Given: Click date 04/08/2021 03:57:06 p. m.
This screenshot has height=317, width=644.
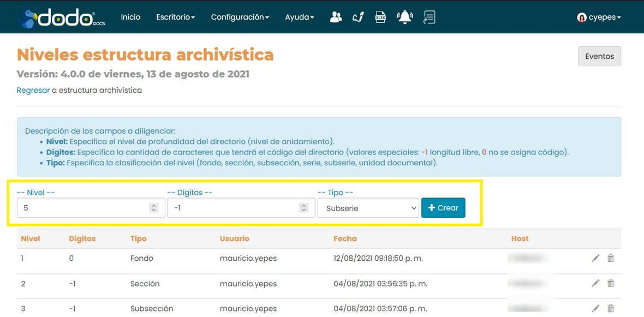Looking at the screenshot, I should pos(380,308).
